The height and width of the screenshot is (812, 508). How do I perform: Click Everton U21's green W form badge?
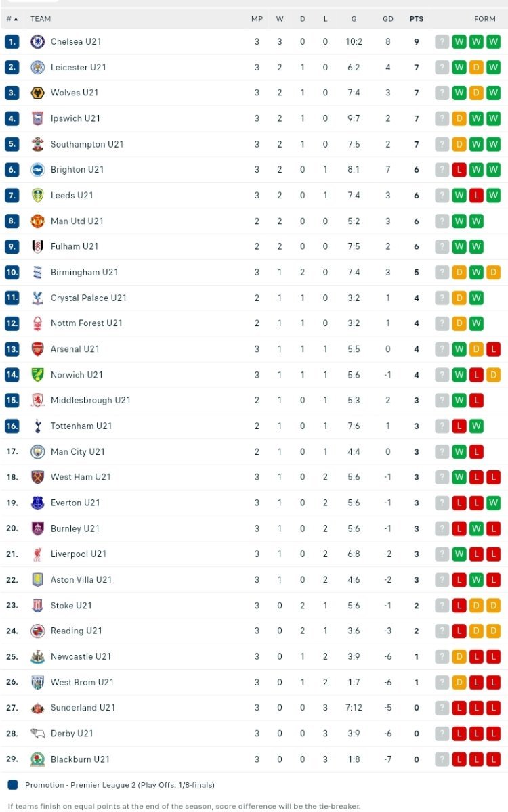tap(493, 503)
